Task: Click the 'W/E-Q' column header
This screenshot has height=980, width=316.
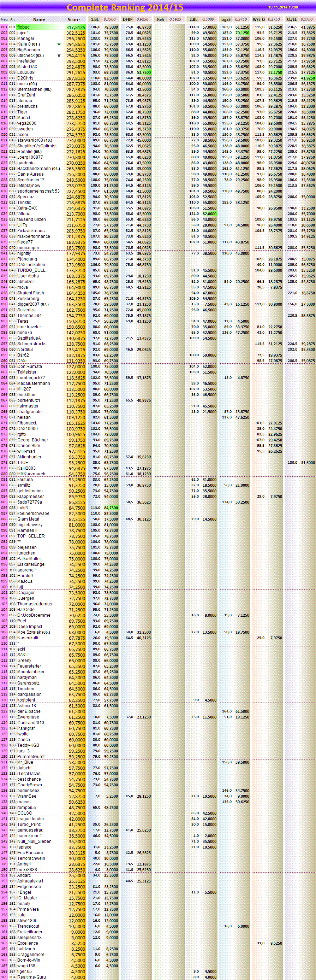Action: coord(259,19)
